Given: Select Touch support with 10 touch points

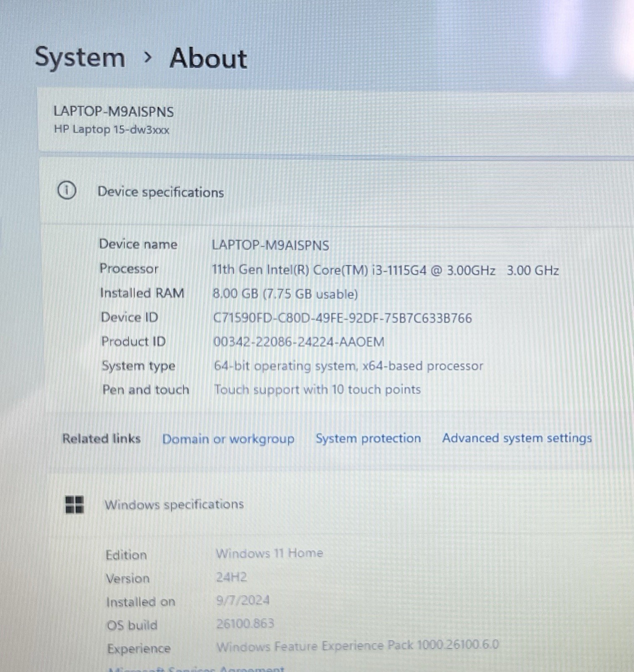Looking at the screenshot, I should click(317, 390).
